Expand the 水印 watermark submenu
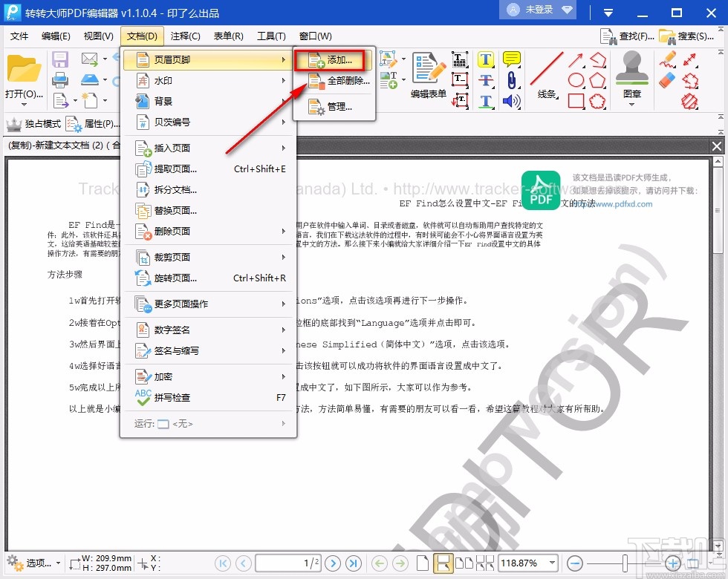This screenshot has height=579, width=728. pyautogui.click(x=208, y=81)
